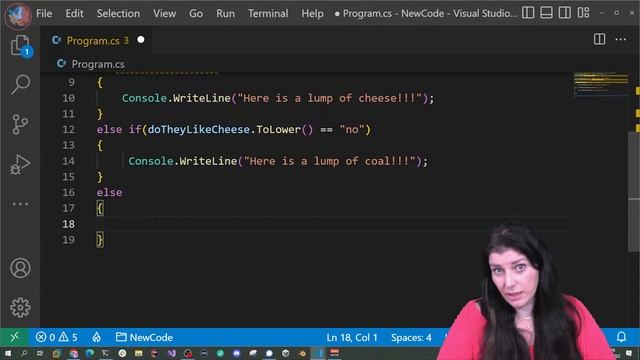Open the Source Control view

tap(20, 124)
